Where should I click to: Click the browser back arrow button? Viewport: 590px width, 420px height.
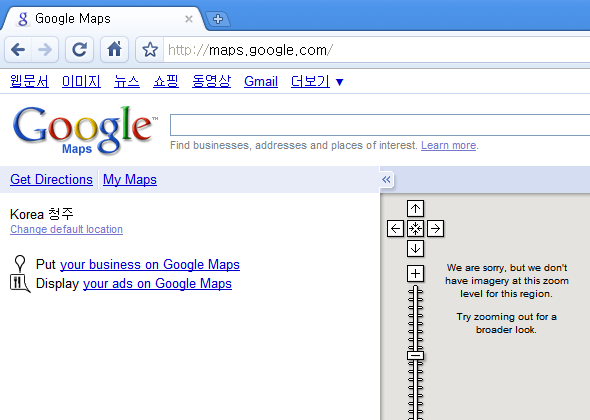(18, 49)
